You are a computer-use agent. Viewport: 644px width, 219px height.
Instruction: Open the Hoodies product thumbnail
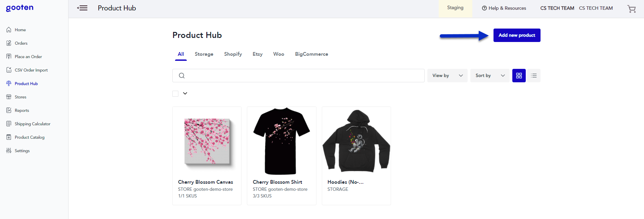pyautogui.click(x=356, y=141)
